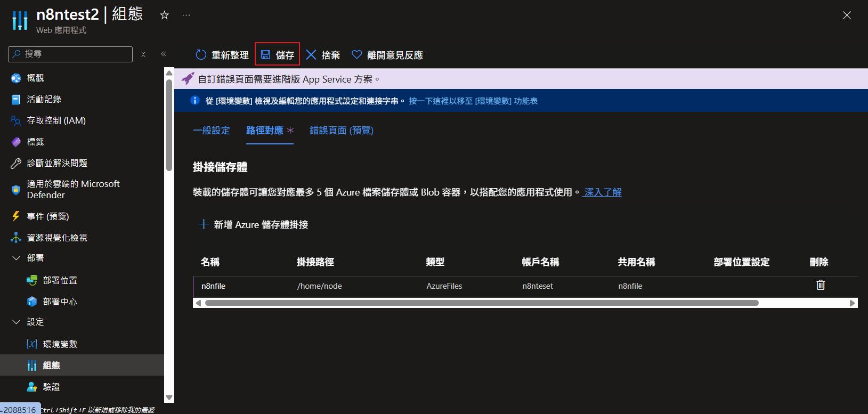Click the /home/node mount path cell

(x=320, y=286)
